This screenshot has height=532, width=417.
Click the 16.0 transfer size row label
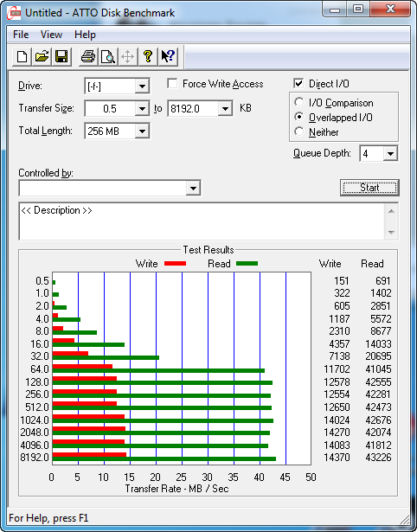pos(40,343)
